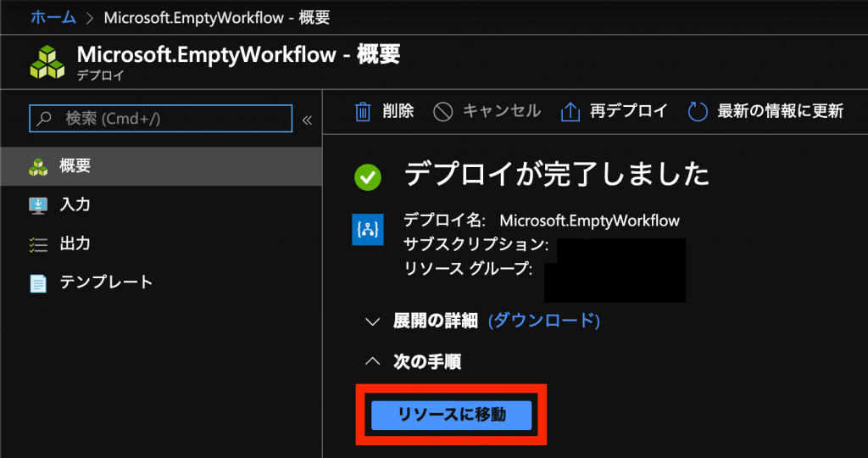The image size is (868, 458).
Task: Click the blue Logic App workflow icon
Action: point(368,229)
